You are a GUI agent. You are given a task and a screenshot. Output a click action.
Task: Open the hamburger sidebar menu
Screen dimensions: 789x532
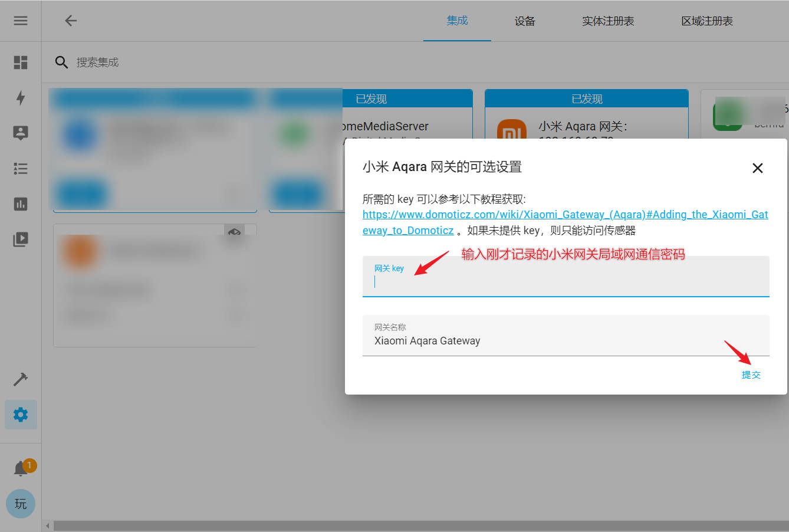[x=21, y=21]
